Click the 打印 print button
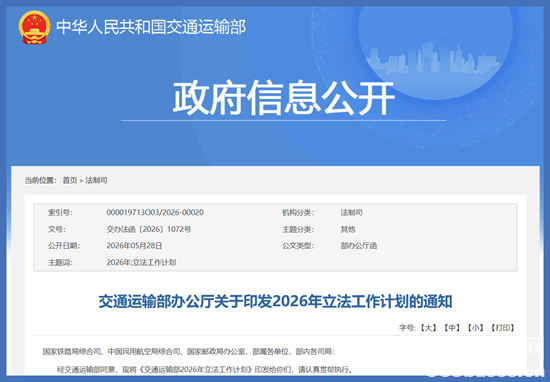The image size is (550, 382). (x=503, y=328)
